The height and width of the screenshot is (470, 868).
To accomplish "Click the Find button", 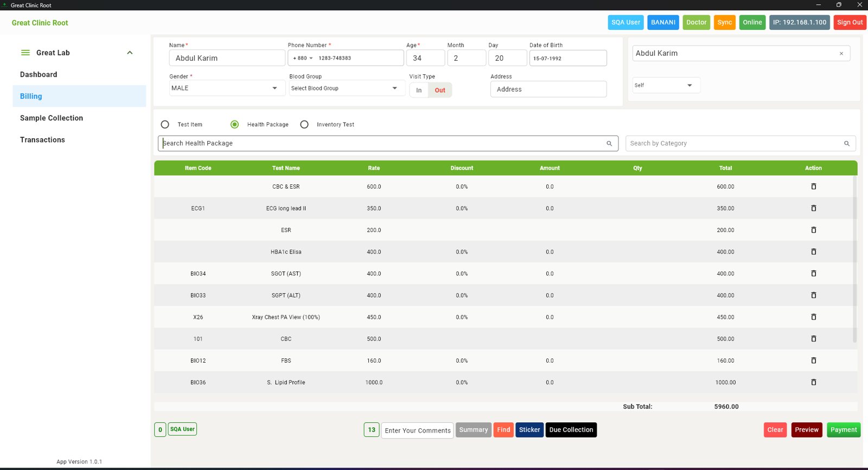I will click(x=503, y=430).
